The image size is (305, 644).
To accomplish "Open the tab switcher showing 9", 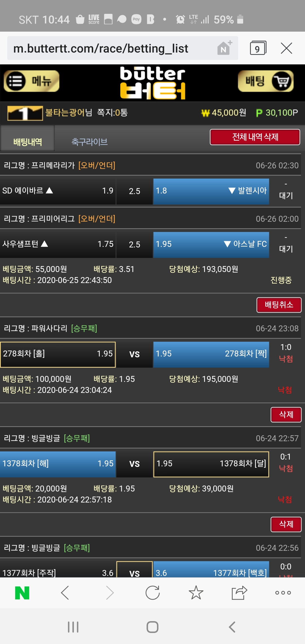I will tap(258, 48).
